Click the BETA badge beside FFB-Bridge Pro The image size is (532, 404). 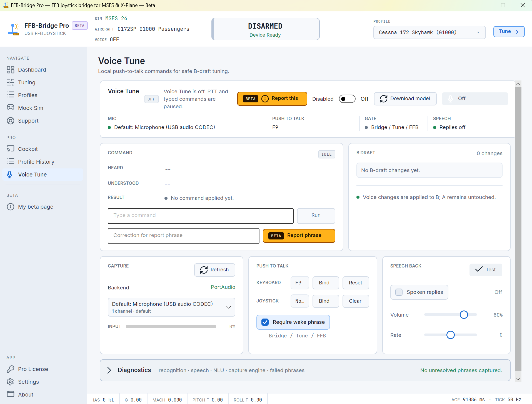coord(79,26)
